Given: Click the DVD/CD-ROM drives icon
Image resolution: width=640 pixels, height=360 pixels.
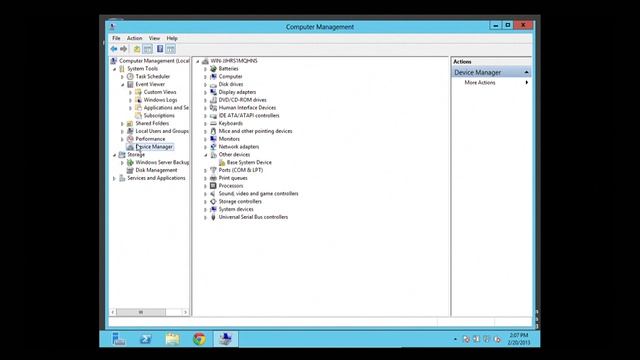Looking at the screenshot, I should click(x=213, y=100).
